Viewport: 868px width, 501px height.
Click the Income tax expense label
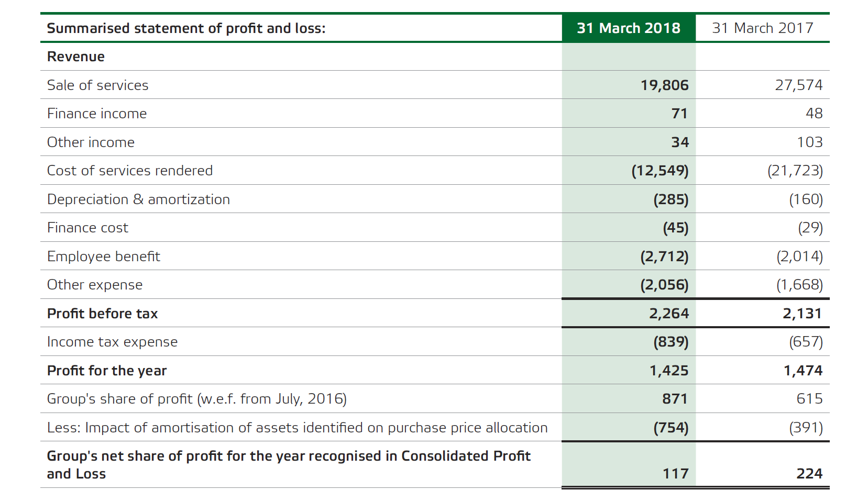[x=112, y=342]
